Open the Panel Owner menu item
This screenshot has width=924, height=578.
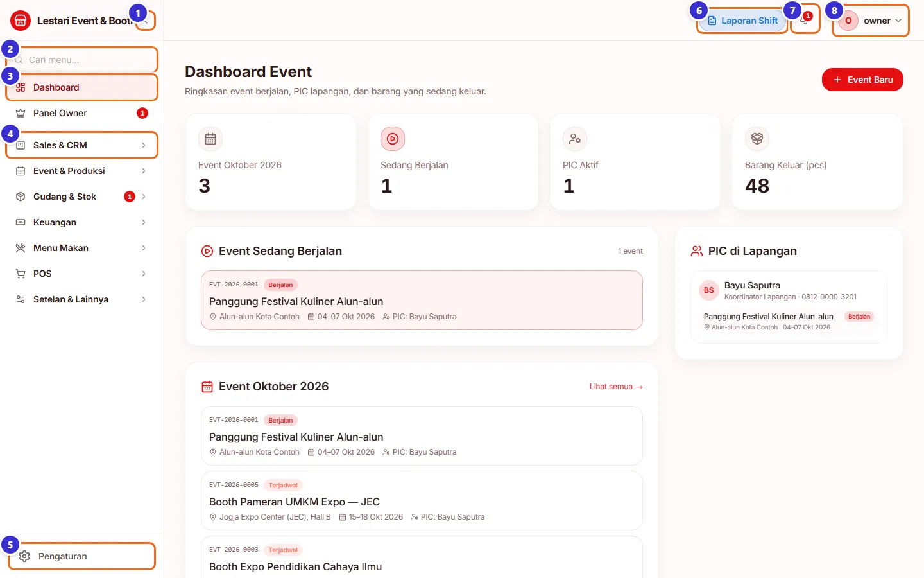pos(81,113)
